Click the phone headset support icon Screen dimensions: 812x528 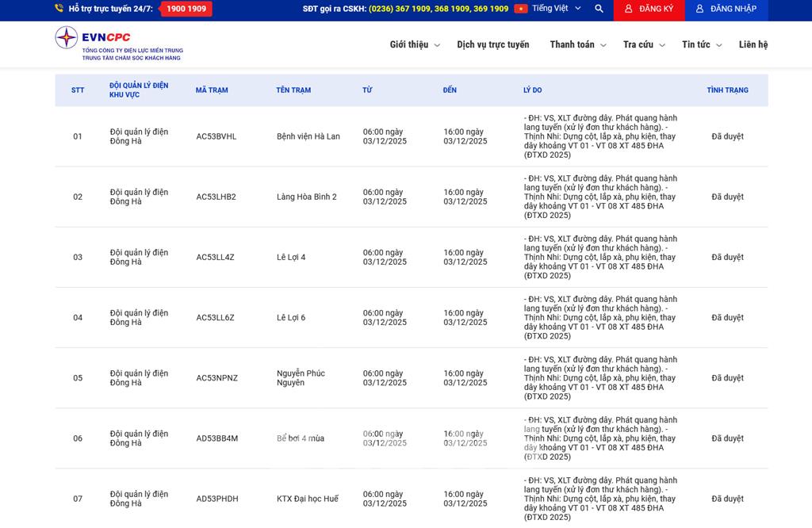[59, 9]
